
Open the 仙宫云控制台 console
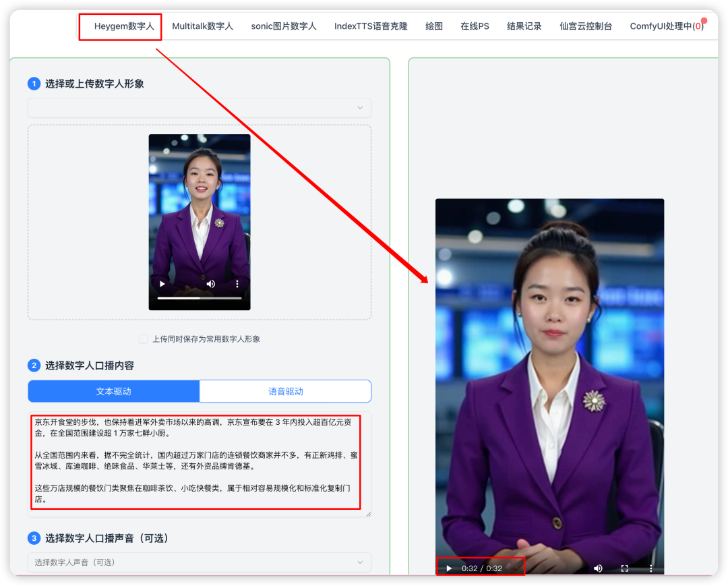(585, 26)
